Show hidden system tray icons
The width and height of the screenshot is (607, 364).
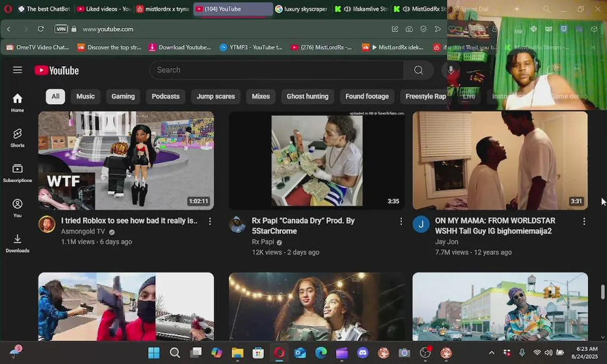[x=491, y=352]
